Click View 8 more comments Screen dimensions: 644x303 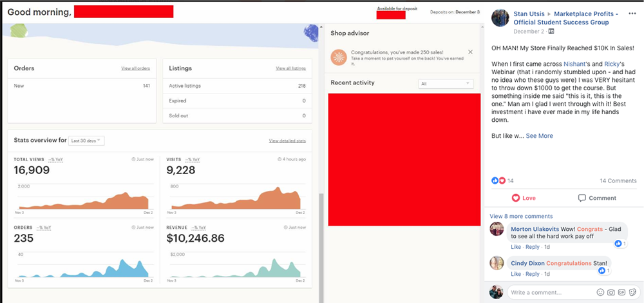pyautogui.click(x=521, y=216)
